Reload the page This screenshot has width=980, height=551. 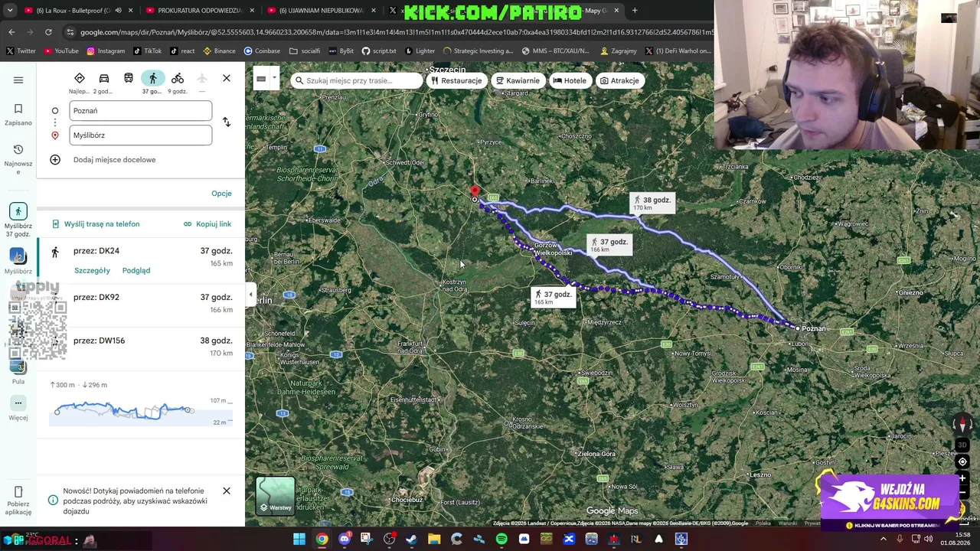[48, 32]
